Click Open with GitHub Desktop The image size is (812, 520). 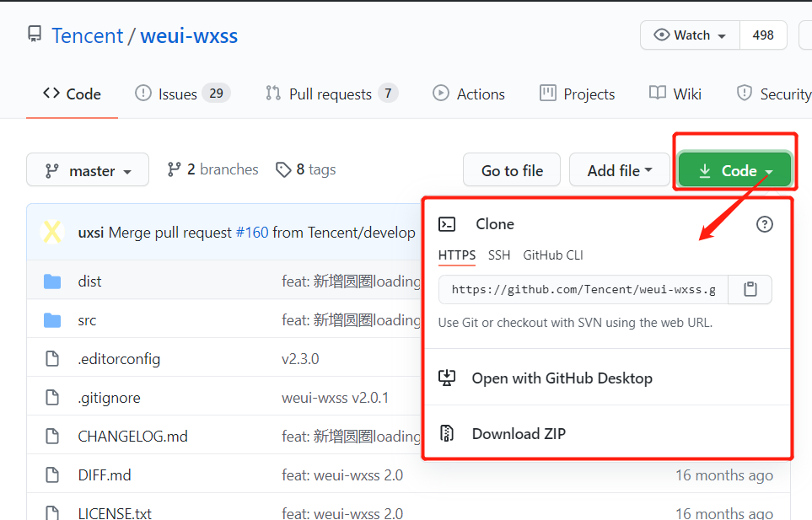(x=562, y=378)
